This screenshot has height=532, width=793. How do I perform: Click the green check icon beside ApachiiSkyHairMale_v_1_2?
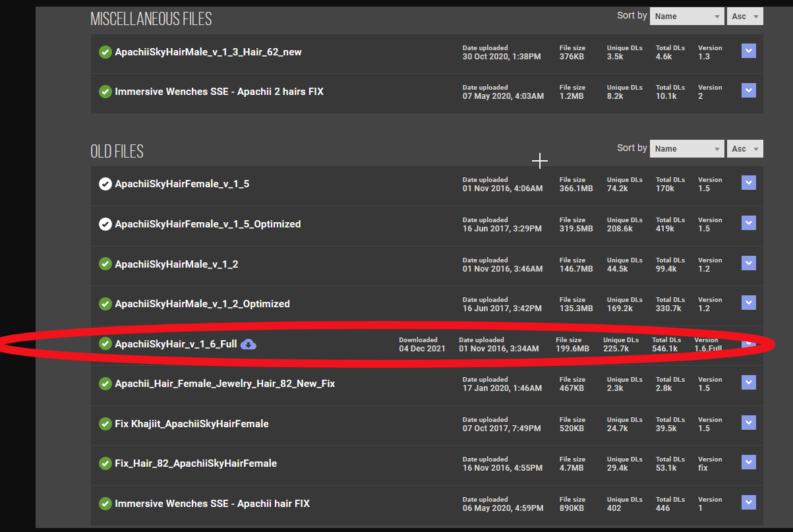[x=105, y=264]
